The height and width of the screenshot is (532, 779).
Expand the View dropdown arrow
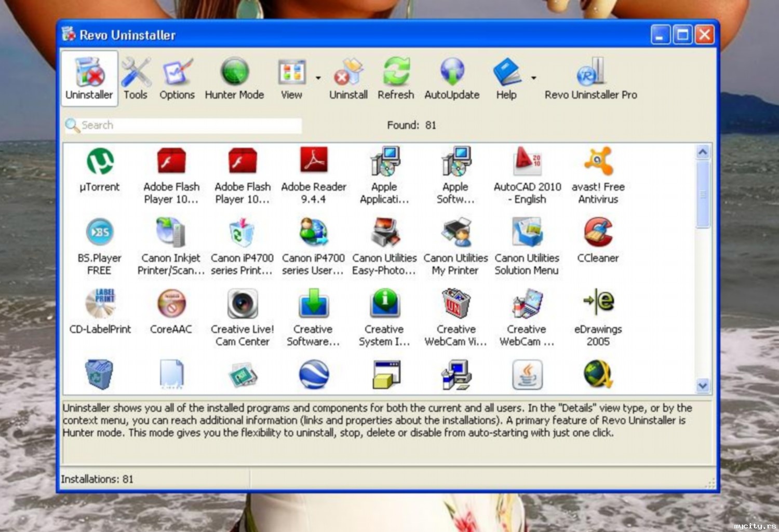coord(318,78)
